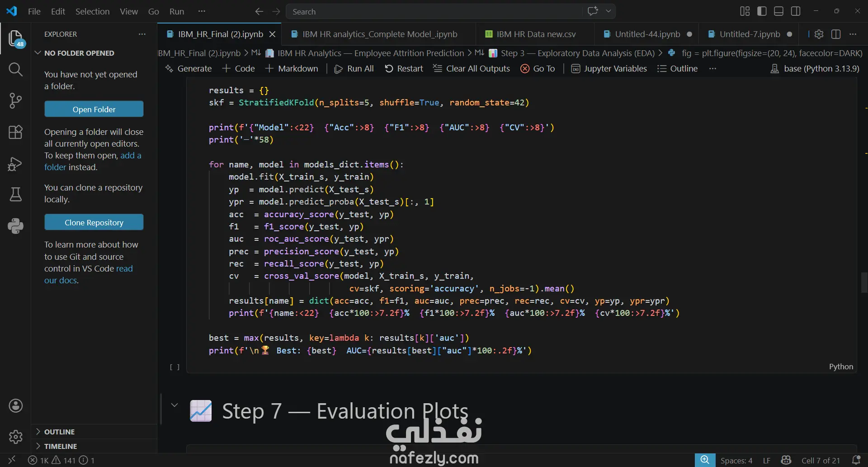Open the Extensions view
Viewport: 868px width, 467px height.
point(15,132)
